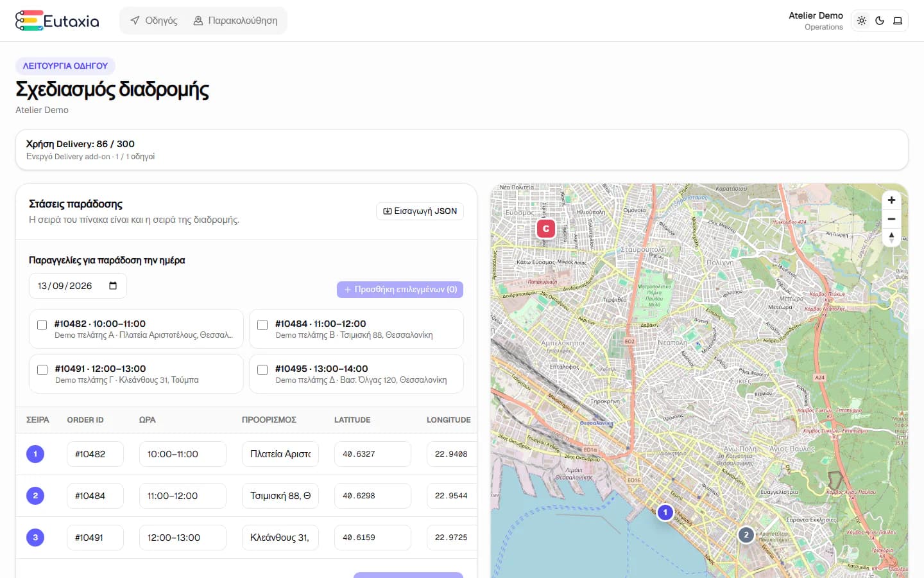Edit time field 11:00–12:00
The height and width of the screenshot is (578, 924).
[x=183, y=496]
